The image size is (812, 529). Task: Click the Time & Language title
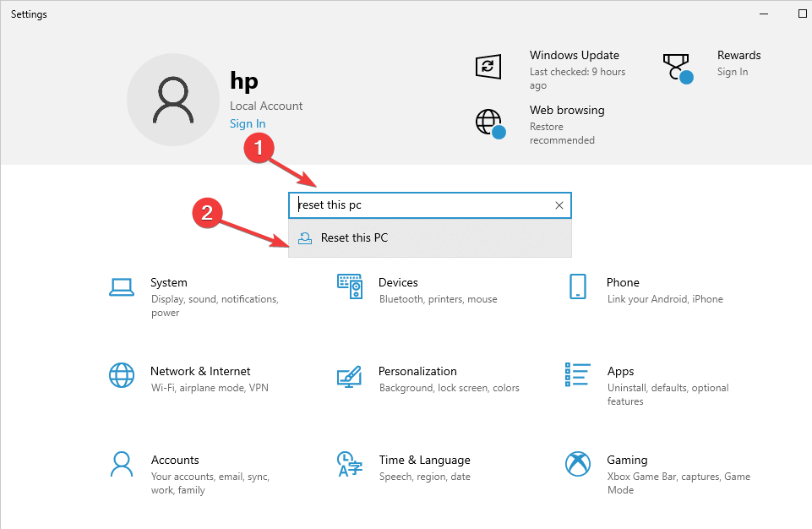425,460
